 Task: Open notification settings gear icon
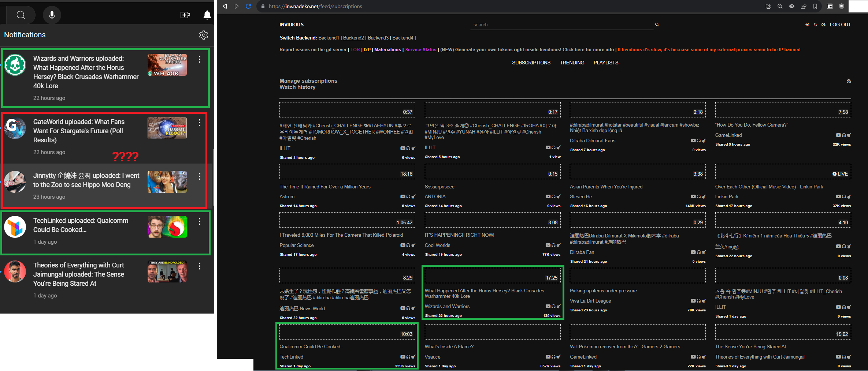click(x=204, y=35)
